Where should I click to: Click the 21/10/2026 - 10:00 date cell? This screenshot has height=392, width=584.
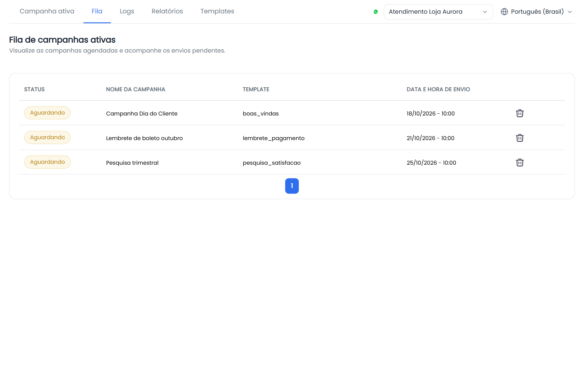pyautogui.click(x=430, y=138)
